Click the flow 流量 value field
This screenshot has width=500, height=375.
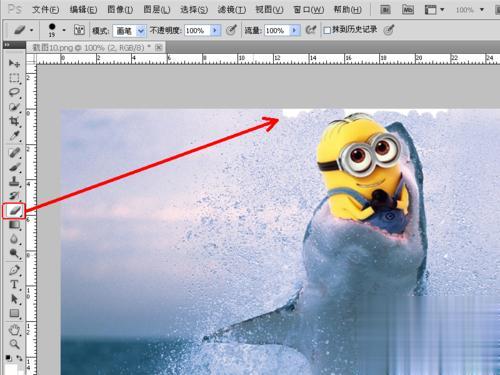(x=277, y=31)
